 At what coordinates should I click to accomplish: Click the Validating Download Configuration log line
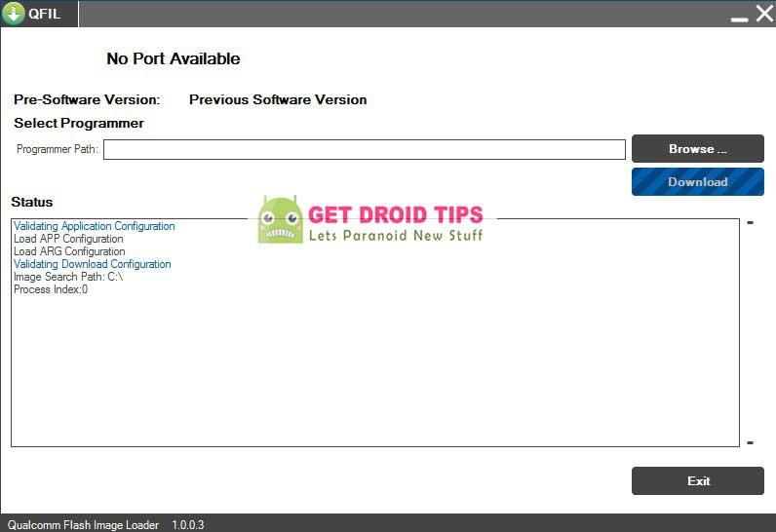(x=92, y=264)
